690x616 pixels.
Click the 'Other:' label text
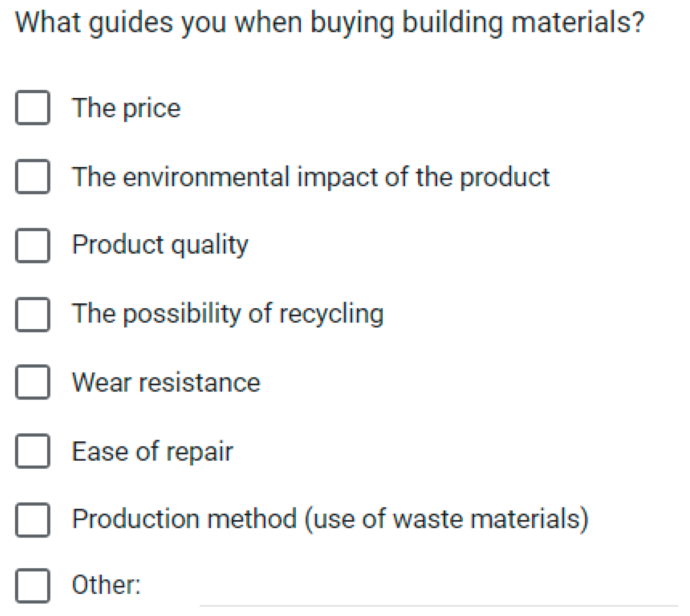click(106, 584)
